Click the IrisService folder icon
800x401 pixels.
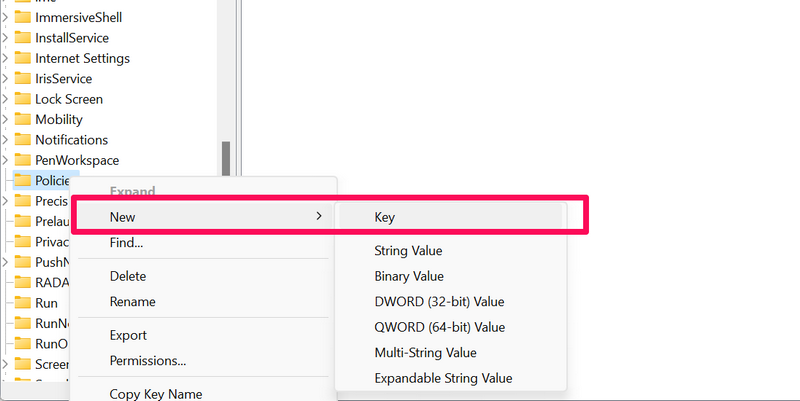(22, 78)
